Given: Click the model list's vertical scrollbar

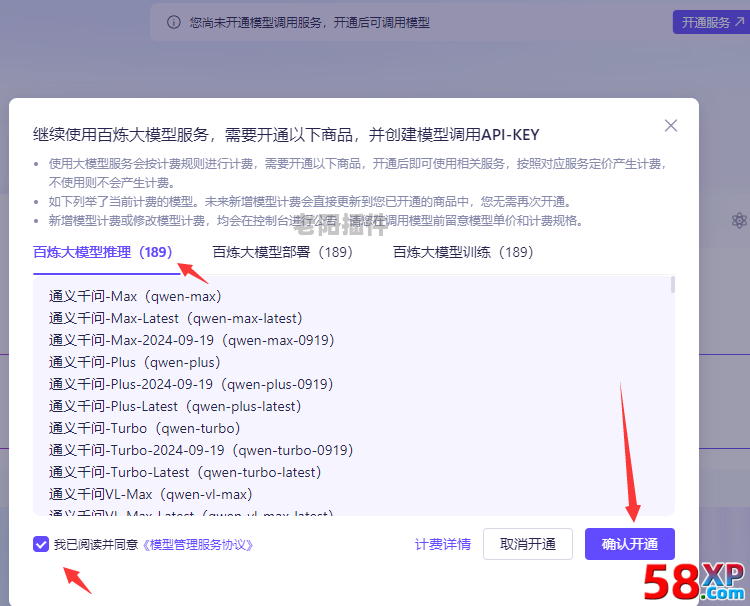Looking at the screenshot, I should pos(672,286).
